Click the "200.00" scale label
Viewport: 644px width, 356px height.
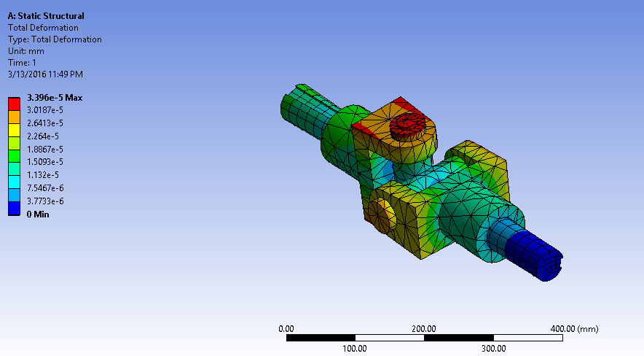click(424, 329)
